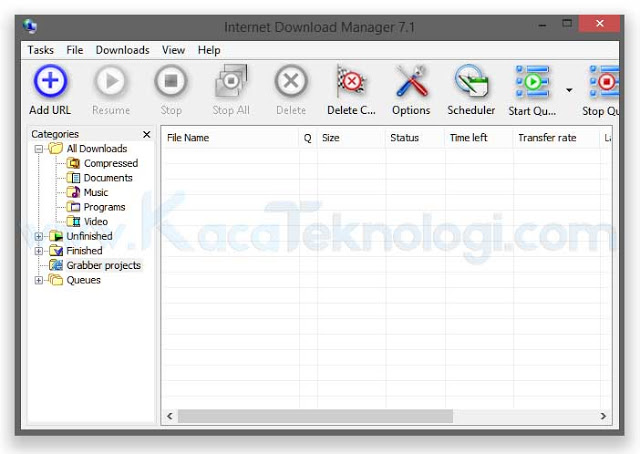Expand the Unfinished tree node

(38, 236)
